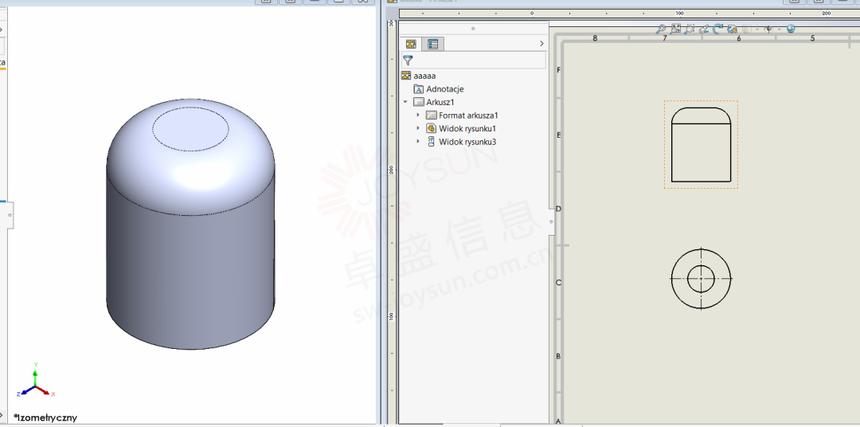The width and height of the screenshot is (860, 427).
Task: Expand the Widok rysunku3 node
Action: click(418, 141)
